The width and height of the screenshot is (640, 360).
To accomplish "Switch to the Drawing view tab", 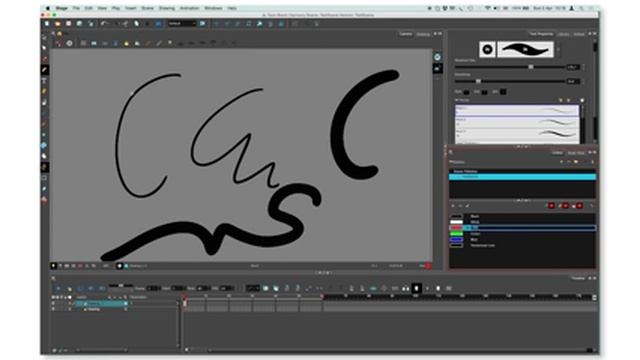I will point(423,34).
